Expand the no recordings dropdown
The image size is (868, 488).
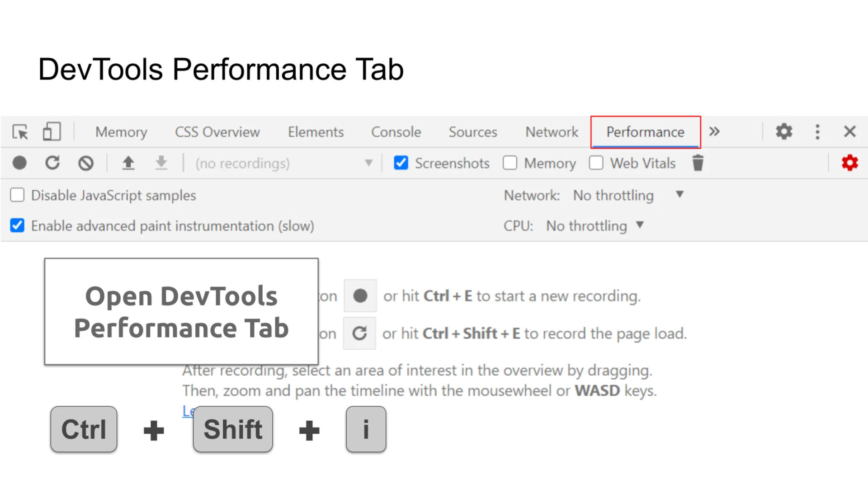[x=369, y=163]
